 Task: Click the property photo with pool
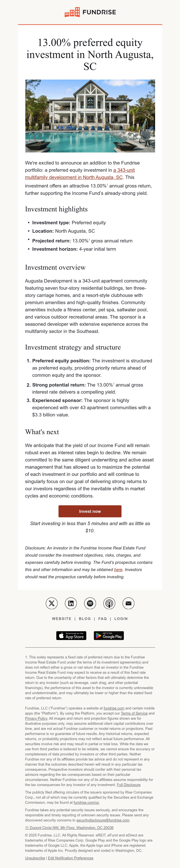(x=90, y=116)
